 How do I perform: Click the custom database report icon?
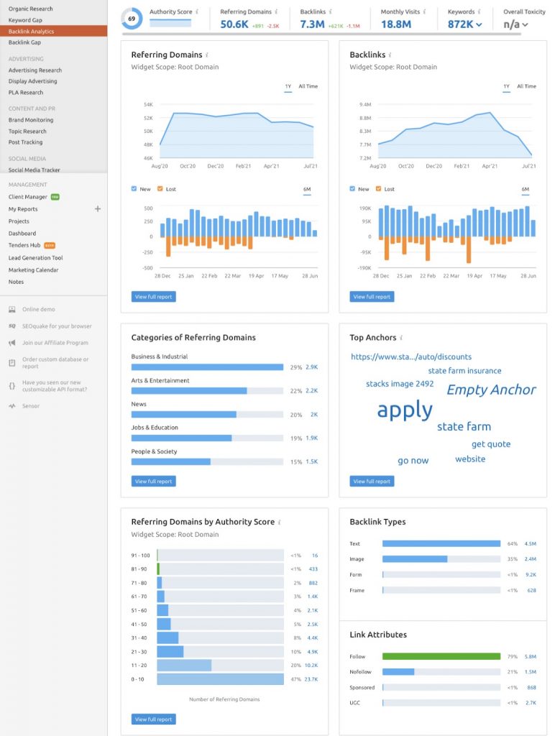tap(12, 363)
